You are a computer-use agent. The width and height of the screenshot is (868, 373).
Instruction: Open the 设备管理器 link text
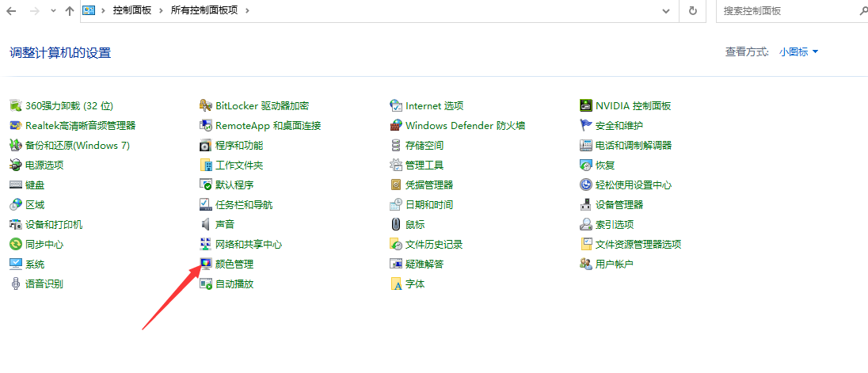pos(619,205)
